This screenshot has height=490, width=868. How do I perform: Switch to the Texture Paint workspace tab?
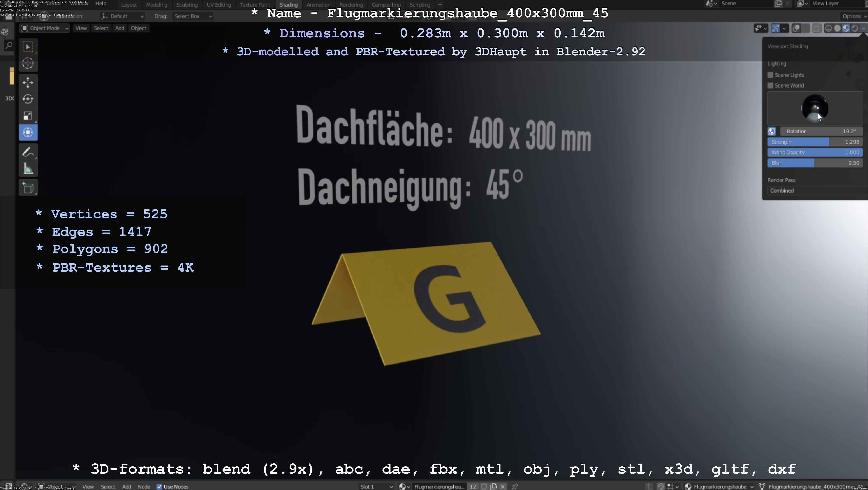[x=255, y=5]
